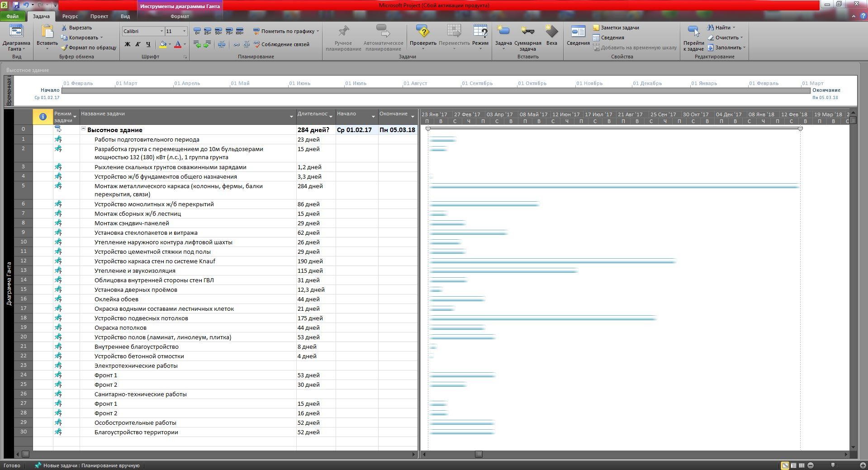Image resolution: width=868 pixels, height=470 pixels.
Task: Switch to Ручное планирование pin
Action: (x=343, y=38)
